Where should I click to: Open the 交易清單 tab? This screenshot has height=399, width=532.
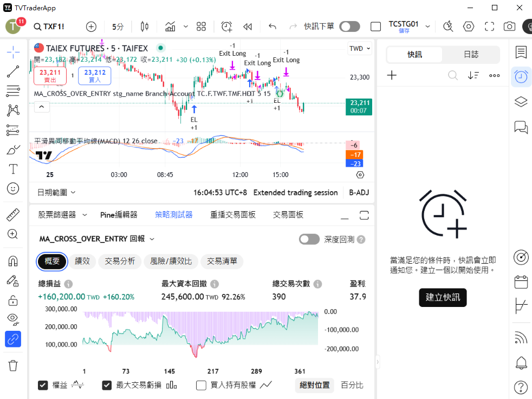(222, 261)
